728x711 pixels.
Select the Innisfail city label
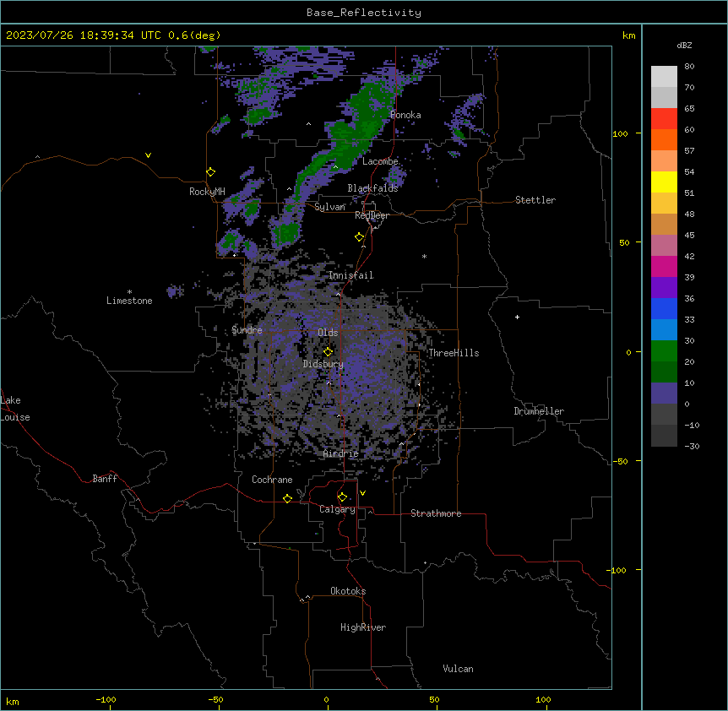click(351, 275)
